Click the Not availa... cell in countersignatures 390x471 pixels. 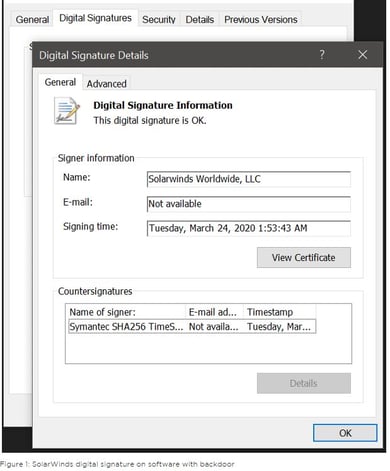214,326
